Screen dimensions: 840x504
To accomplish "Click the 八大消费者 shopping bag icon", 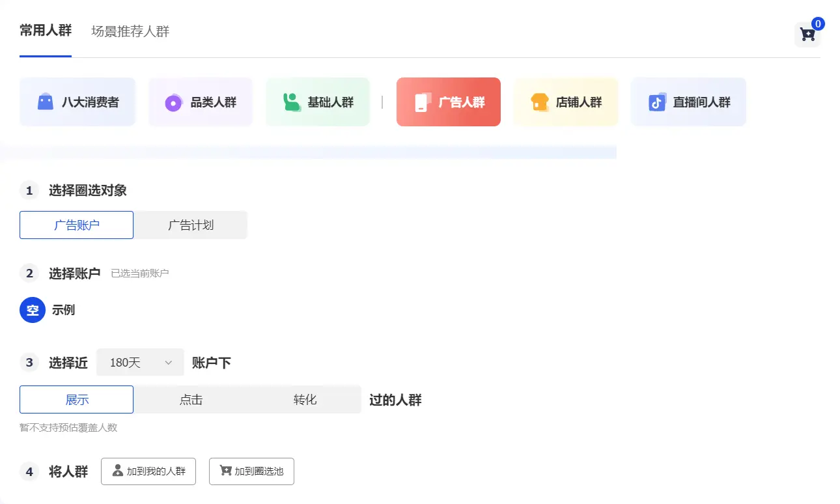I will click(x=45, y=102).
